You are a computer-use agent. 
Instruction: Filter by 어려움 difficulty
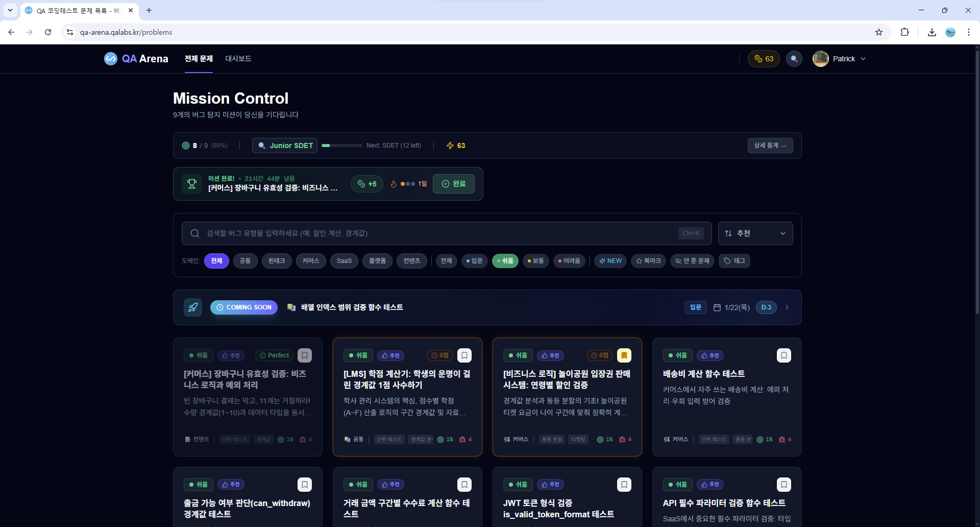[x=569, y=261]
